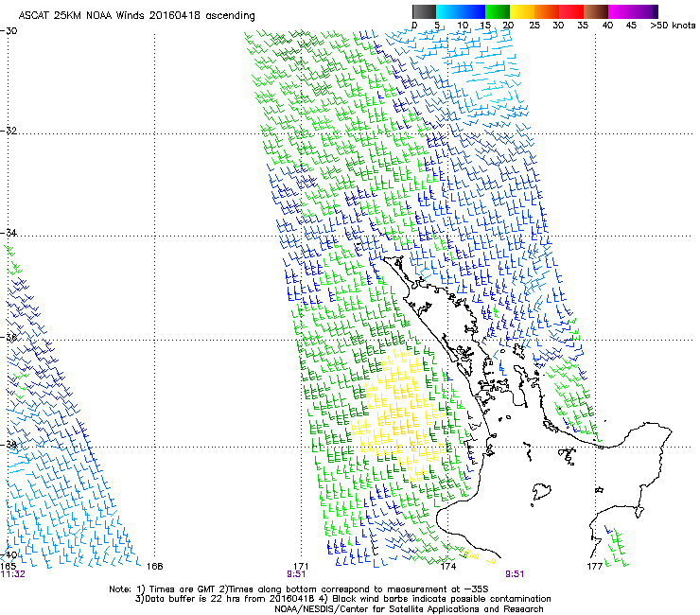Click the 'NOAA/NESDIS/Center for Satellite Applications and Research' credit
Viewport: 700px width, 615px height.
point(409,609)
